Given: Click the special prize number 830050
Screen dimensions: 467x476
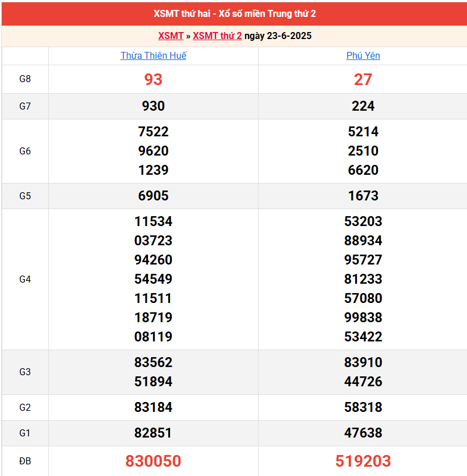Looking at the screenshot, I should [153, 461].
